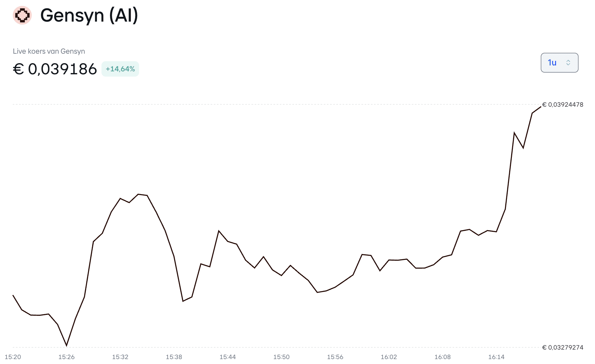
Task: Click the 16:02 time axis label
Action: click(x=389, y=357)
